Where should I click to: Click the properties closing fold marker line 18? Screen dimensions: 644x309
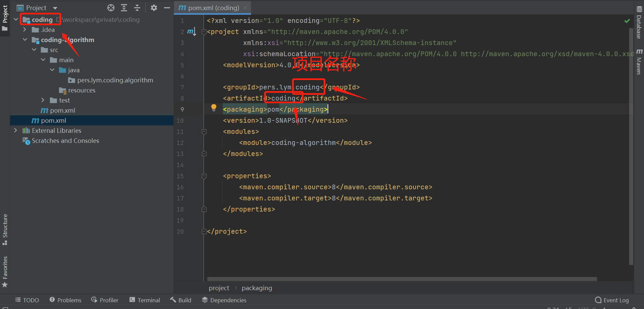[204, 209]
